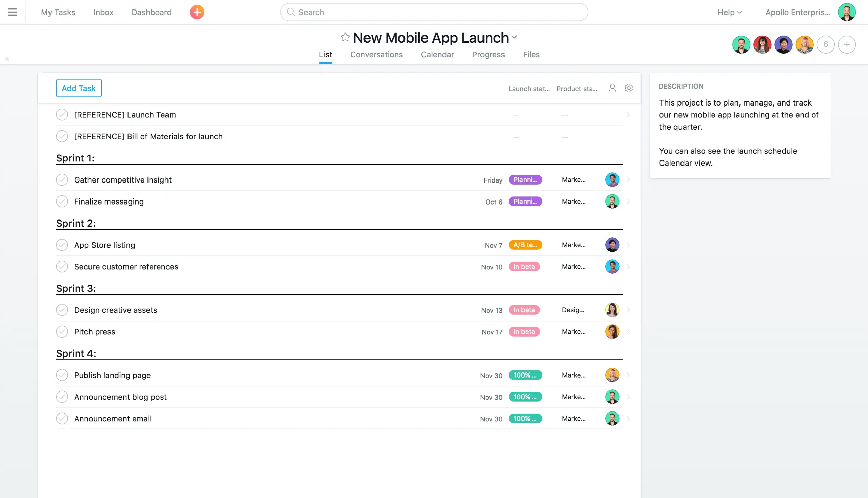Toggle completion circle for Gather competitive insight
This screenshot has width=868, height=498.
click(61, 179)
